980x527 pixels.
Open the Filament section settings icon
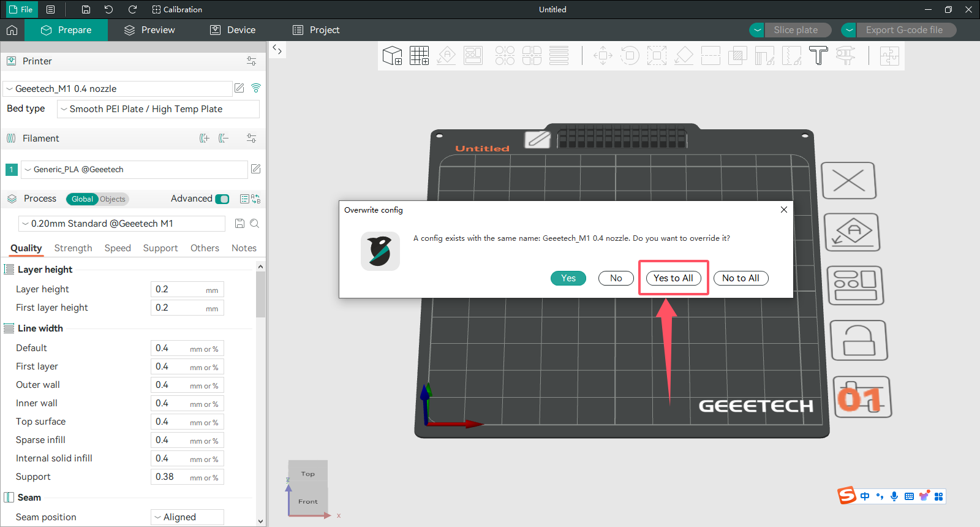pos(251,138)
